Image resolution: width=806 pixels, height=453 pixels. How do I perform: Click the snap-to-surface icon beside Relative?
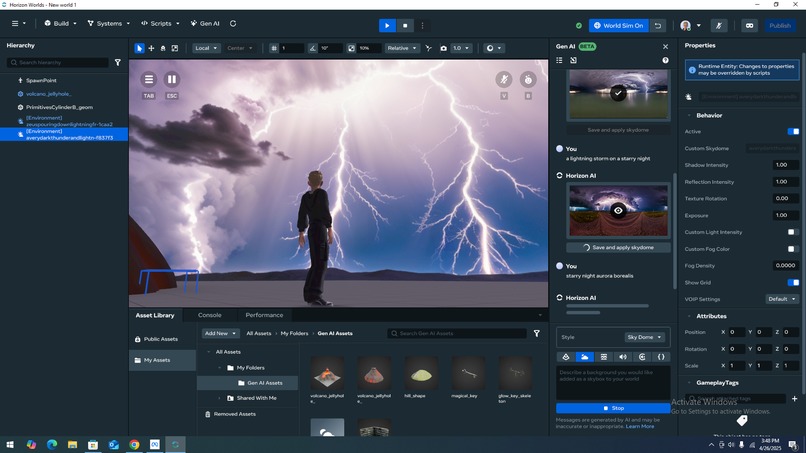coord(429,48)
